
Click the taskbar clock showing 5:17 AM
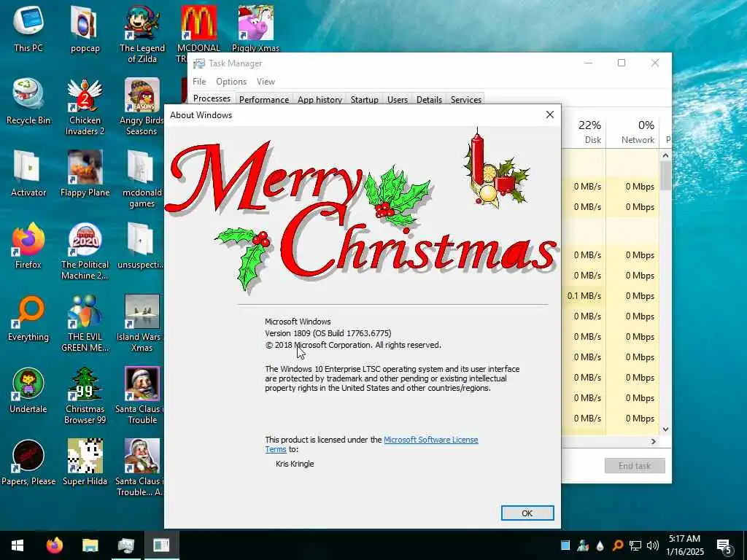coord(684,545)
